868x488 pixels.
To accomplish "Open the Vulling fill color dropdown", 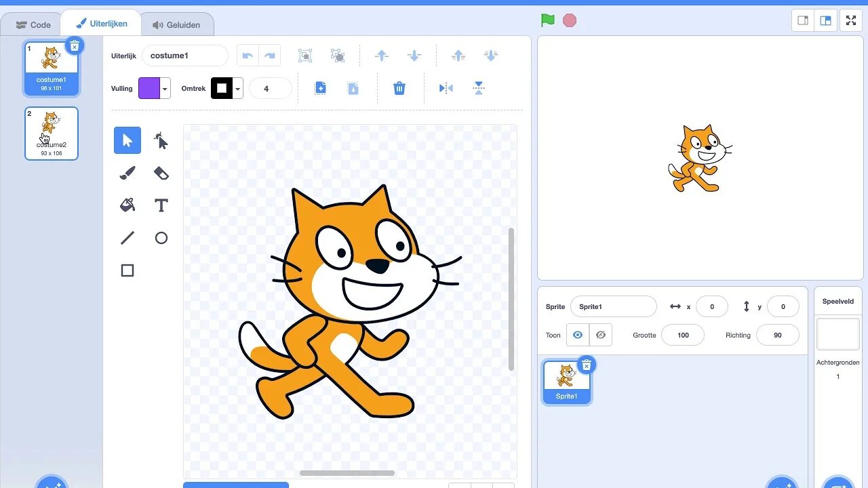I will pos(165,88).
